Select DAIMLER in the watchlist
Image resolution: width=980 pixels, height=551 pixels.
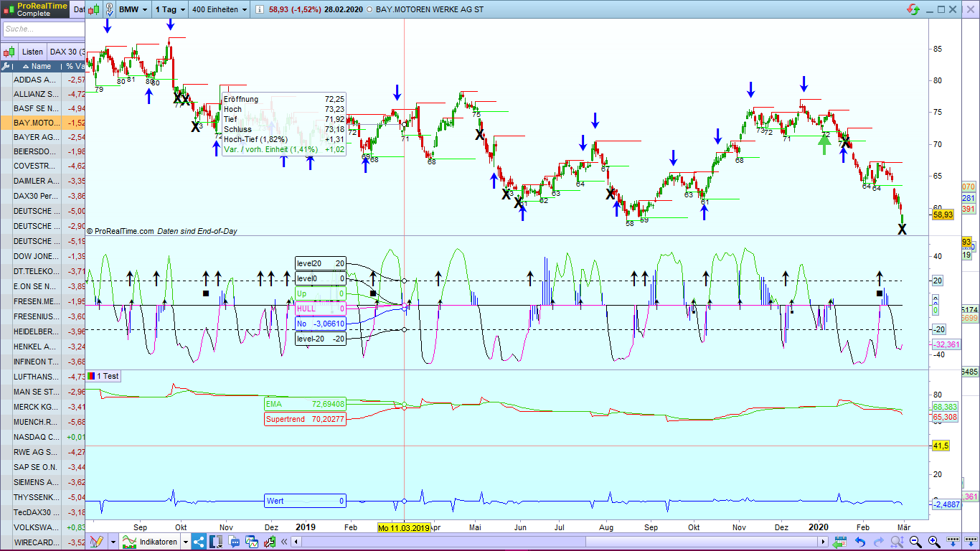point(43,181)
